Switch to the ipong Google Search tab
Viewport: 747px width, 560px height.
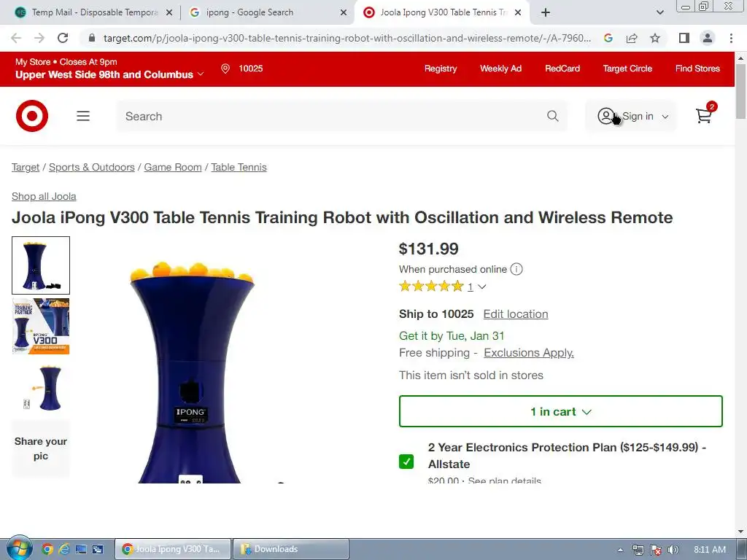(268, 12)
